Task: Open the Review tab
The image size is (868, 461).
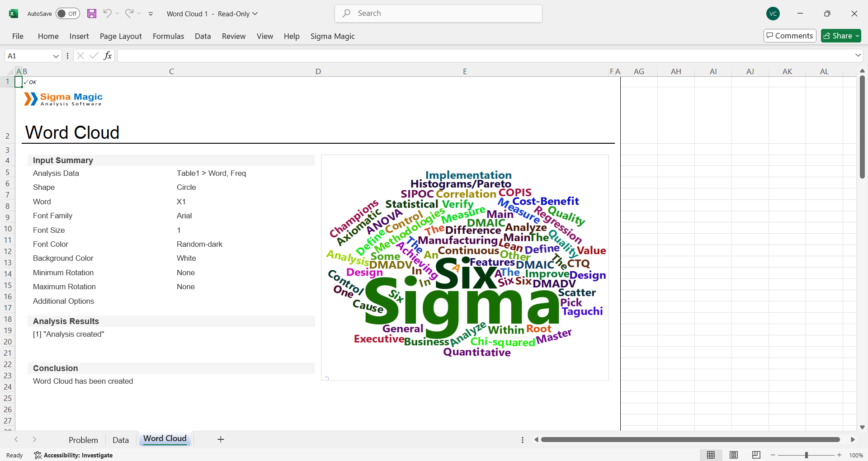Action: point(234,36)
